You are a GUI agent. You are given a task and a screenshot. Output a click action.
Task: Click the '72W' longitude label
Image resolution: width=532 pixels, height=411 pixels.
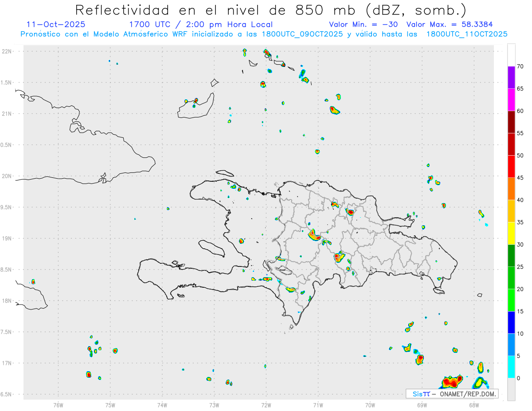coord(266,405)
